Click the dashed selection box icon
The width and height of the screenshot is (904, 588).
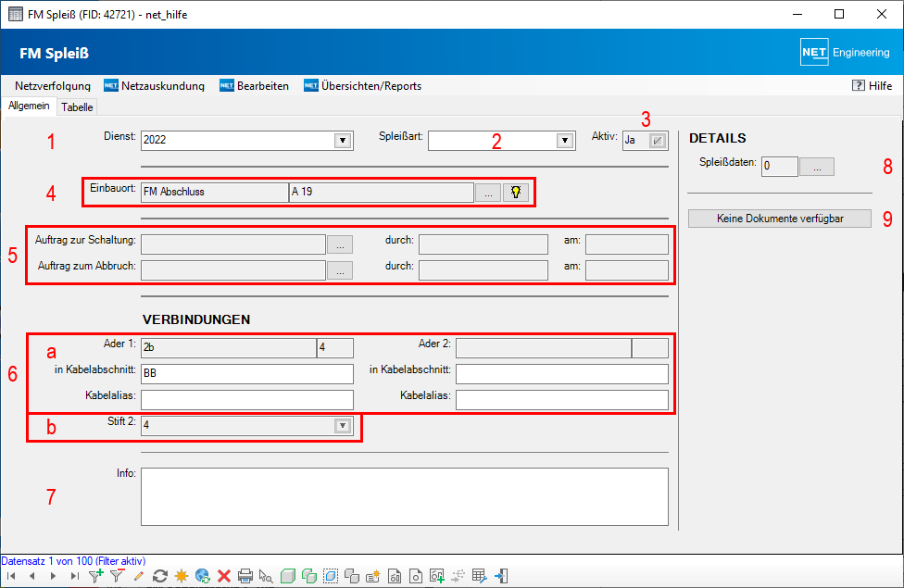pyautogui.click(x=331, y=575)
